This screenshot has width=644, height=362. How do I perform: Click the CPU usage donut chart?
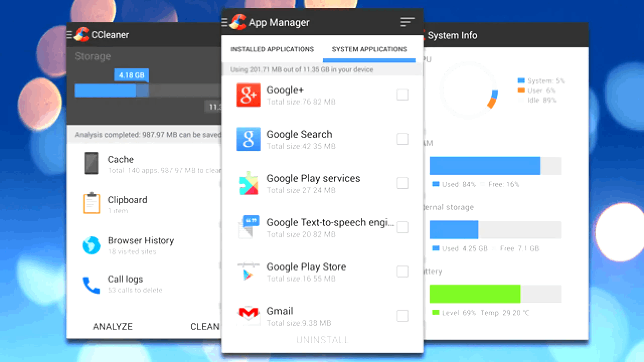point(469,90)
